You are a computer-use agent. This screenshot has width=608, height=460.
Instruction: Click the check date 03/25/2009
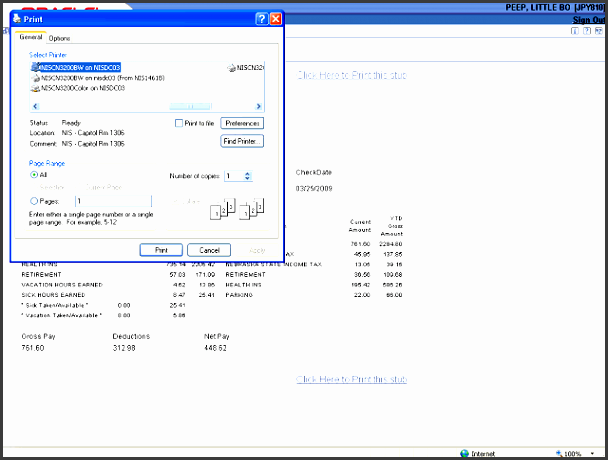coord(314,188)
